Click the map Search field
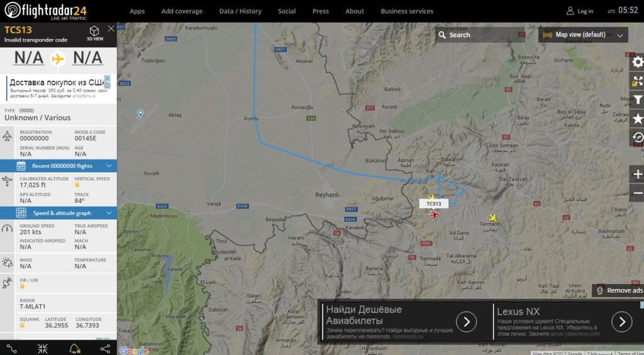This screenshot has width=644, height=355. coord(480,35)
